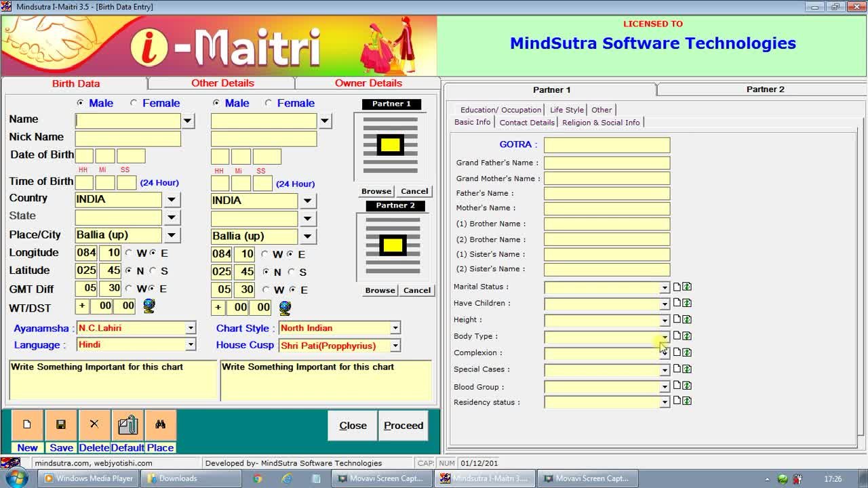Open Google Chrome from the taskbar
The height and width of the screenshot is (488, 868).
pos(258,479)
